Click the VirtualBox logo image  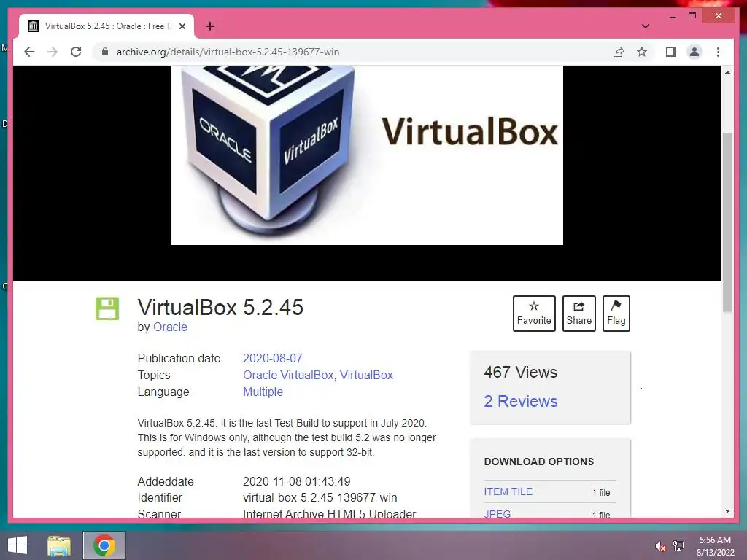(x=367, y=155)
